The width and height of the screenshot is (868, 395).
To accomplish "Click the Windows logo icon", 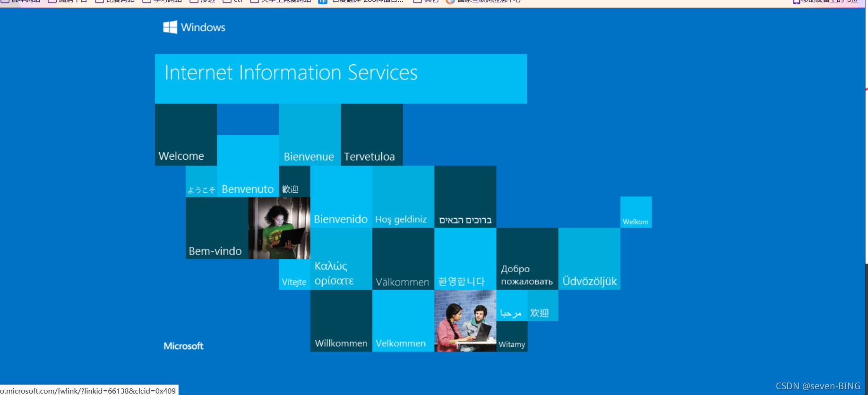I will pos(170,27).
